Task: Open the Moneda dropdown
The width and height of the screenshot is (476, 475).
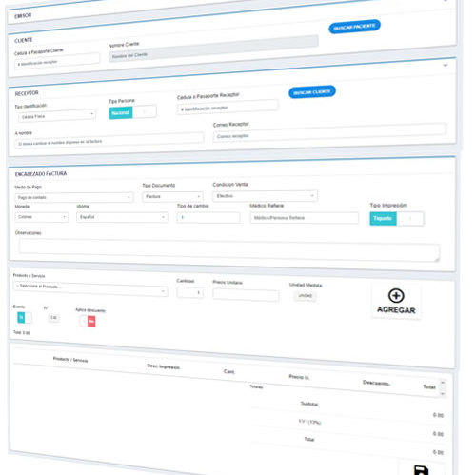Action: [41, 217]
